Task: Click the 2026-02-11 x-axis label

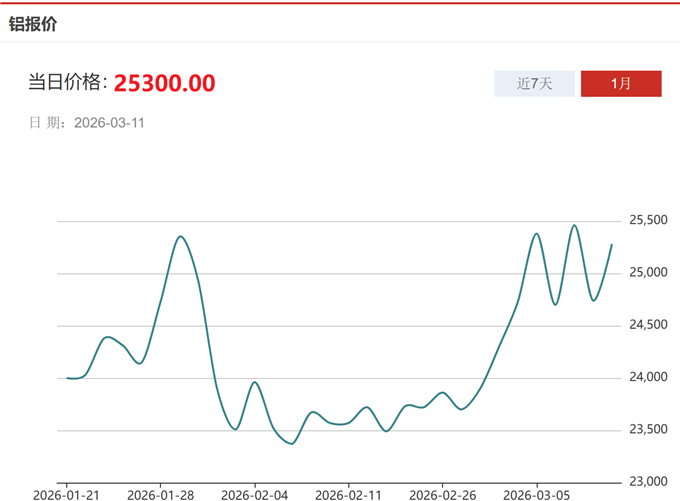Action: coord(348,494)
